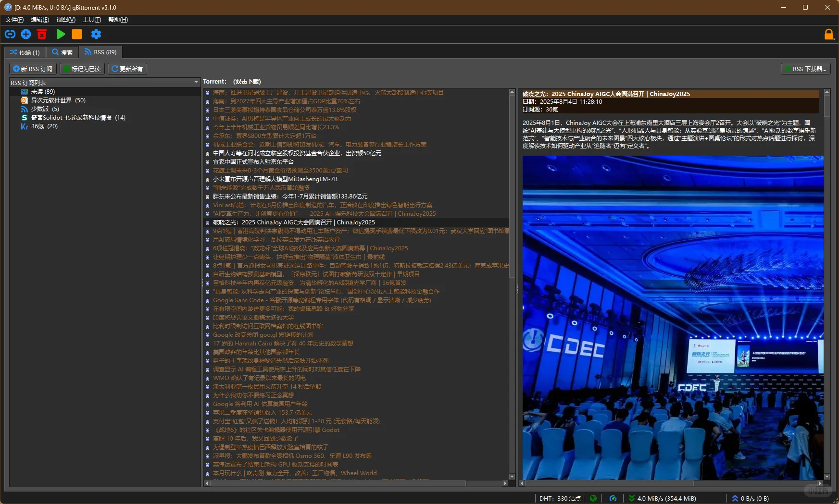Click the orange lock icon
Image resolution: width=839 pixels, height=504 pixels.
(x=829, y=34)
